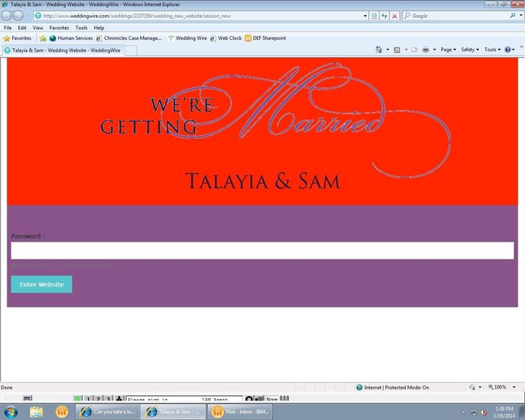Click the Compatibility View icon in address bar
525x420 pixels.
point(374,16)
